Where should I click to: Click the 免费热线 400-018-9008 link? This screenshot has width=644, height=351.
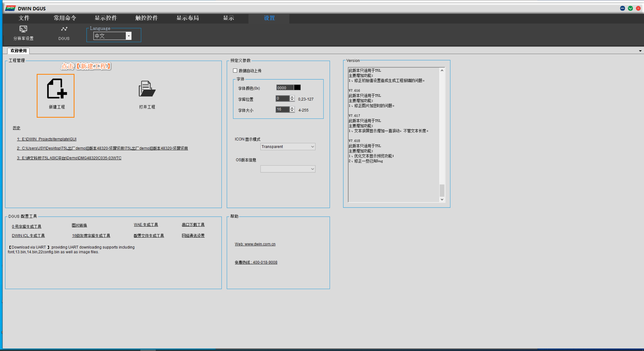256,262
